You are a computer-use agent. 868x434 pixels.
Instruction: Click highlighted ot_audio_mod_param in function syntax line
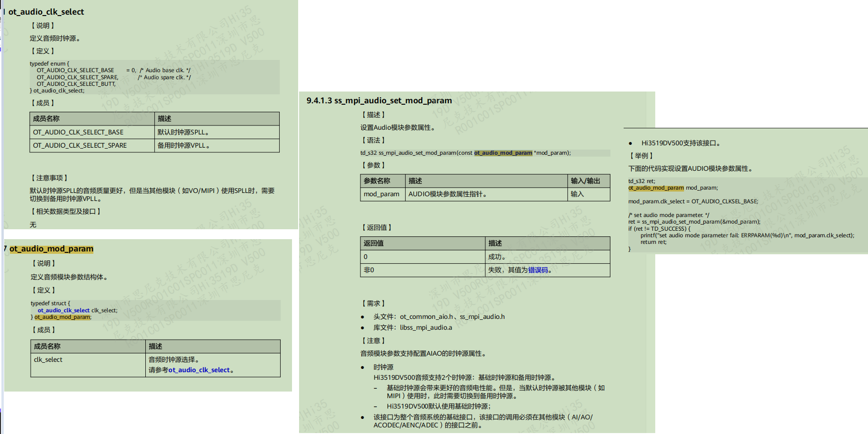[503, 153]
